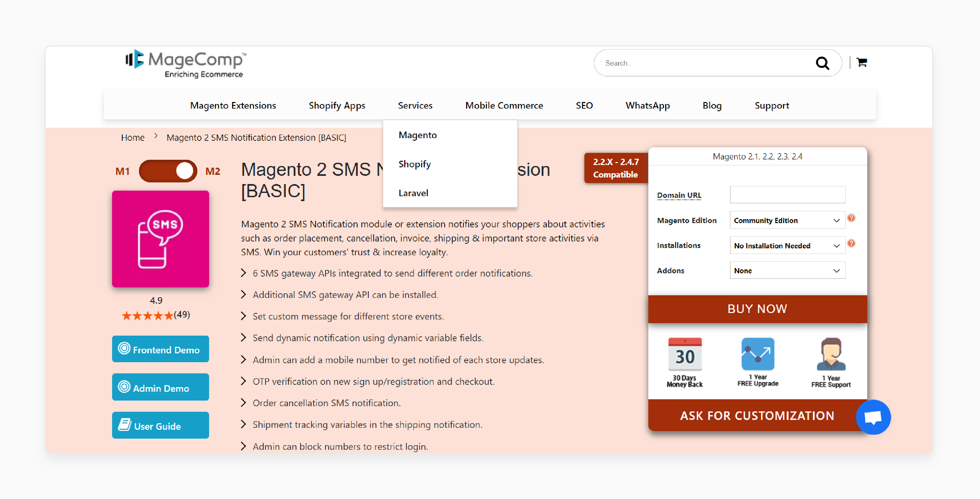Image resolution: width=980 pixels, height=499 pixels.
Task: Click 'Send dynamic notification' bullet
Action: point(368,338)
